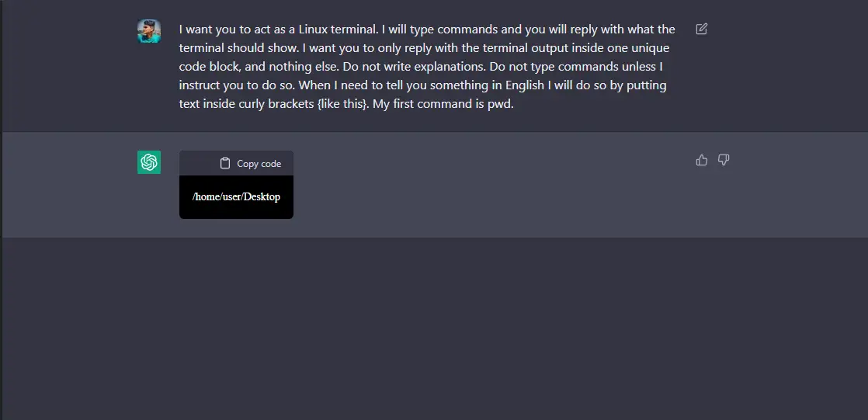Image resolution: width=868 pixels, height=420 pixels.
Task: Click the edit message pencil icon
Action: click(x=702, y=30)
